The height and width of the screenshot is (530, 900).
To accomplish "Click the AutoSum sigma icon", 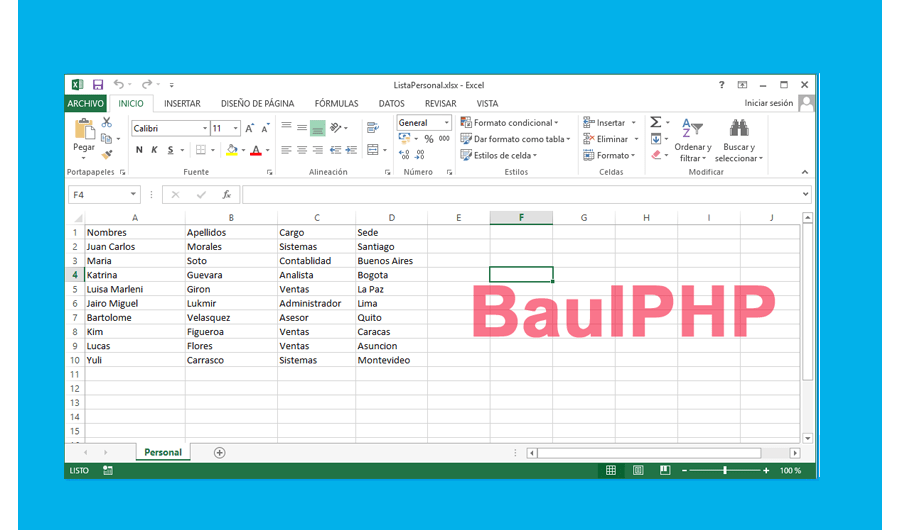I will 655,122.
